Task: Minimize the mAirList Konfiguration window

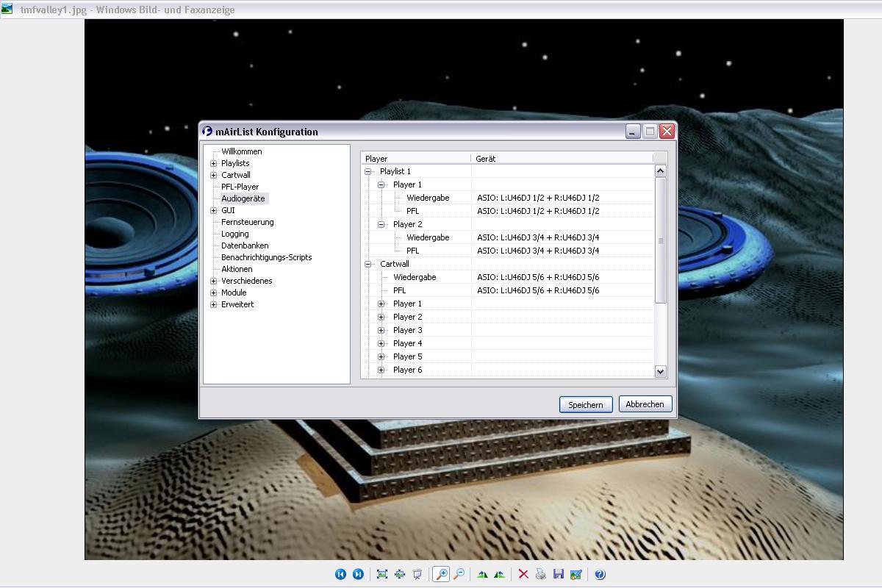Action: click(633, 132)
